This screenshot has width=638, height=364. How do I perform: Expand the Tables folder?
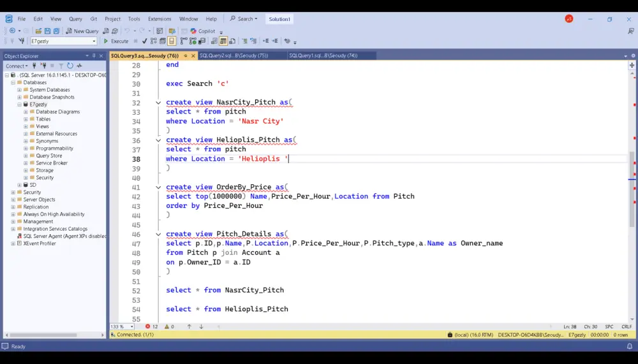[x=26, y=119]
